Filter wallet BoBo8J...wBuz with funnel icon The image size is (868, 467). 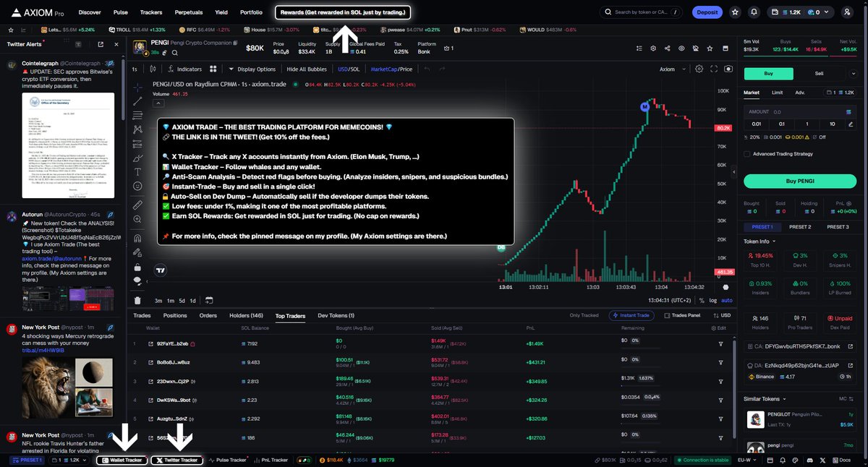[720, 362]
